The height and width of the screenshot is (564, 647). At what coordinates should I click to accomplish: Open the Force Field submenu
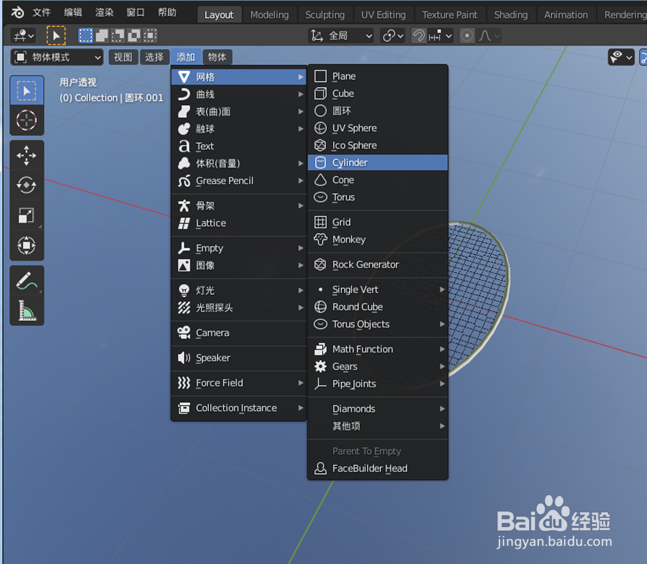[x=239, y=383]
